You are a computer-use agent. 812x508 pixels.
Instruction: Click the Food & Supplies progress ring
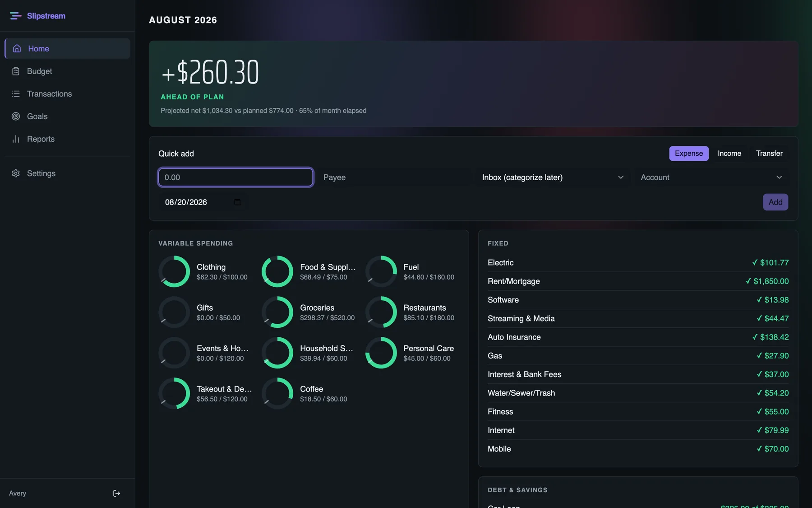[x=277, y=271]
